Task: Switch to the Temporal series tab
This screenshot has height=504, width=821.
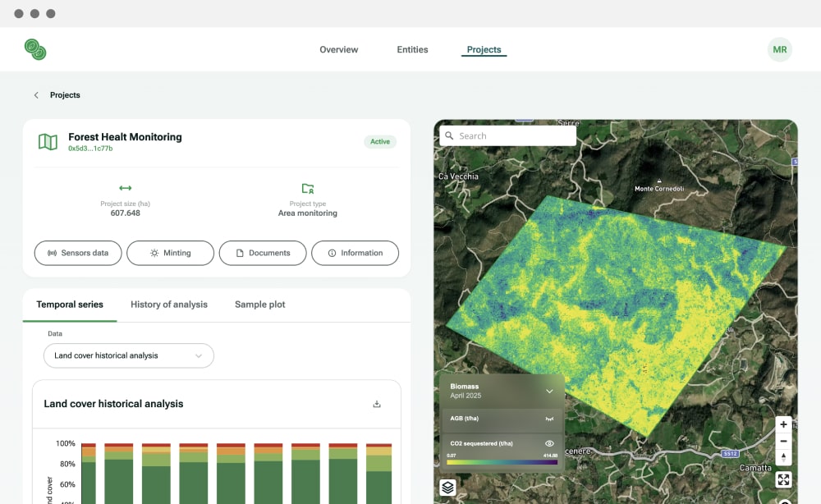Action: pos(70,305)
